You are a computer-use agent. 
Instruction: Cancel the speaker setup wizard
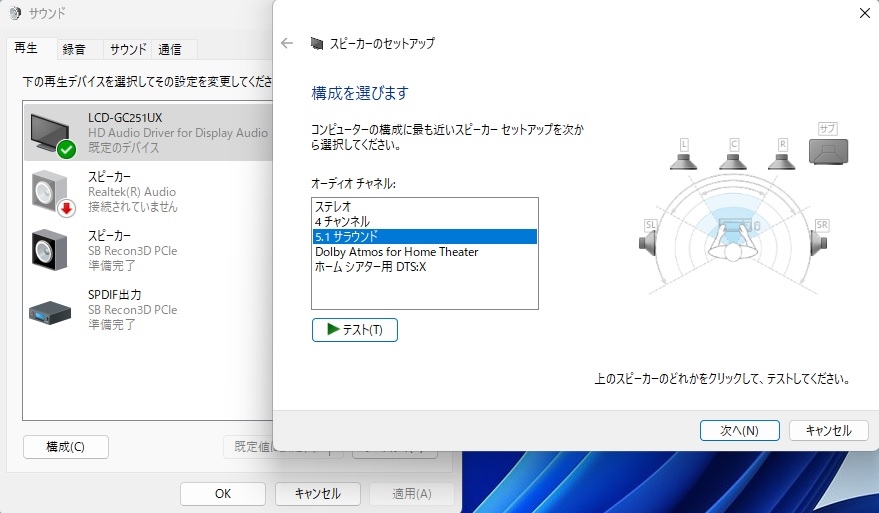(x=829, y=431)
